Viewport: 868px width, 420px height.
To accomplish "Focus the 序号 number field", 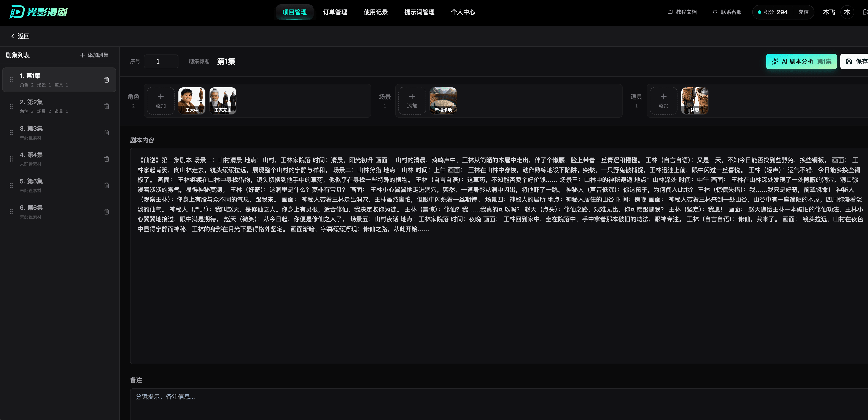I will coord(161,61).
